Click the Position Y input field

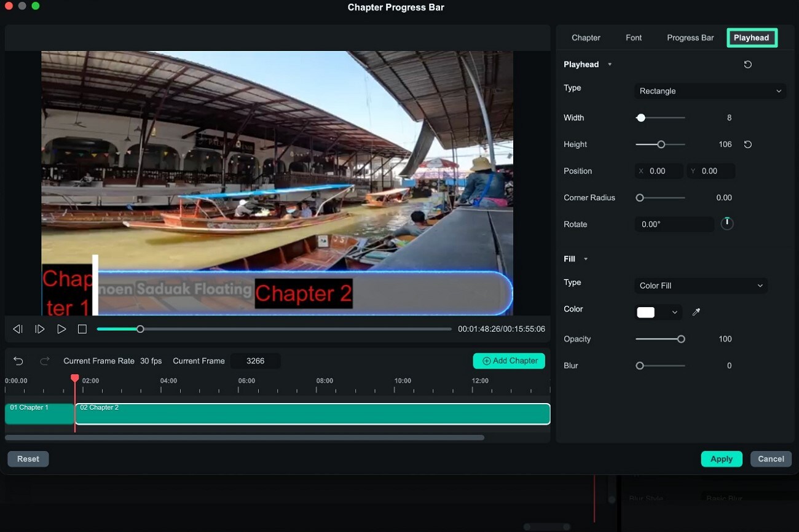pyautogui.click(x=710, y=171)
